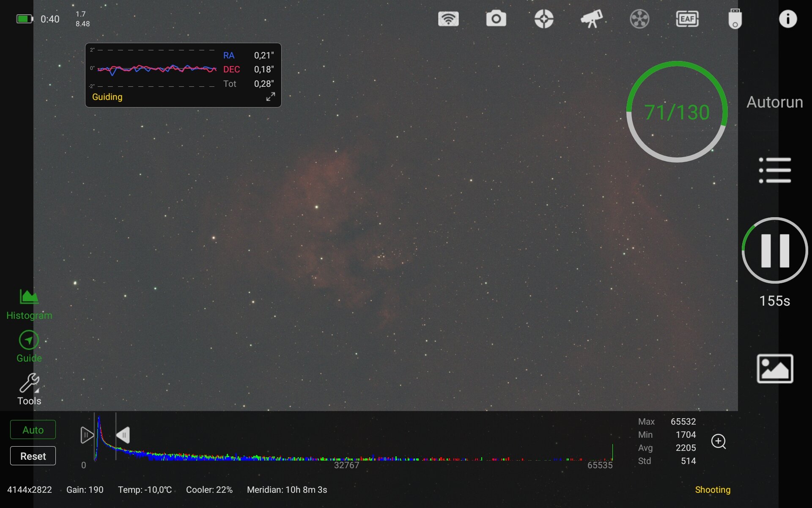Pause the autorun shooting

(x=774, y=251)
